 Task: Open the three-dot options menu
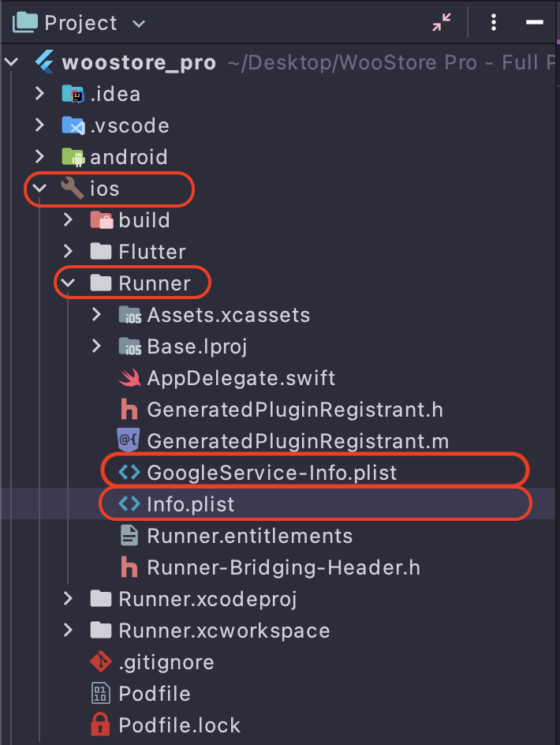(x=493, y=22)
